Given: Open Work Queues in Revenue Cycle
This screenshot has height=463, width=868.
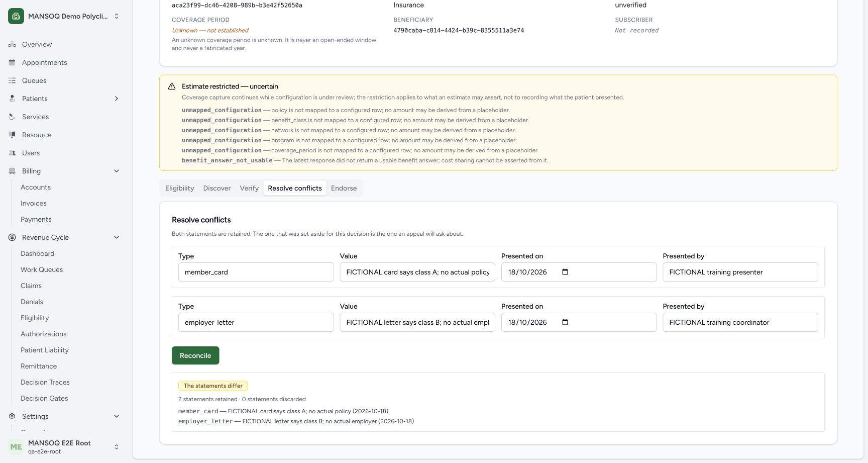Looking at the screenshot, I should (42, 269).
